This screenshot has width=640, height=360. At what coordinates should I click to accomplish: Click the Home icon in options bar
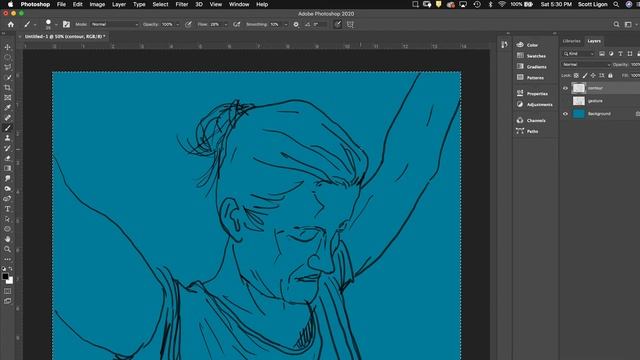(11, 24)
